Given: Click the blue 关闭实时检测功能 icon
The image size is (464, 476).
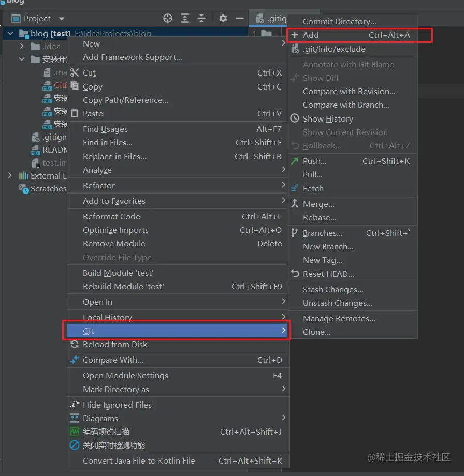Looking at the screenshot, I should click(x=75, y=445).
